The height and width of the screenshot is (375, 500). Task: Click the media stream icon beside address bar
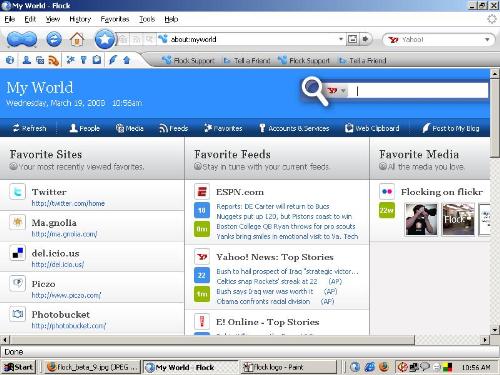[352, 39]
